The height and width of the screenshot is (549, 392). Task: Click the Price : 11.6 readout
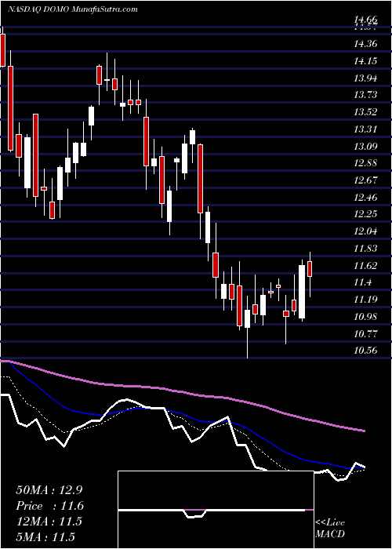pos(49,505)
